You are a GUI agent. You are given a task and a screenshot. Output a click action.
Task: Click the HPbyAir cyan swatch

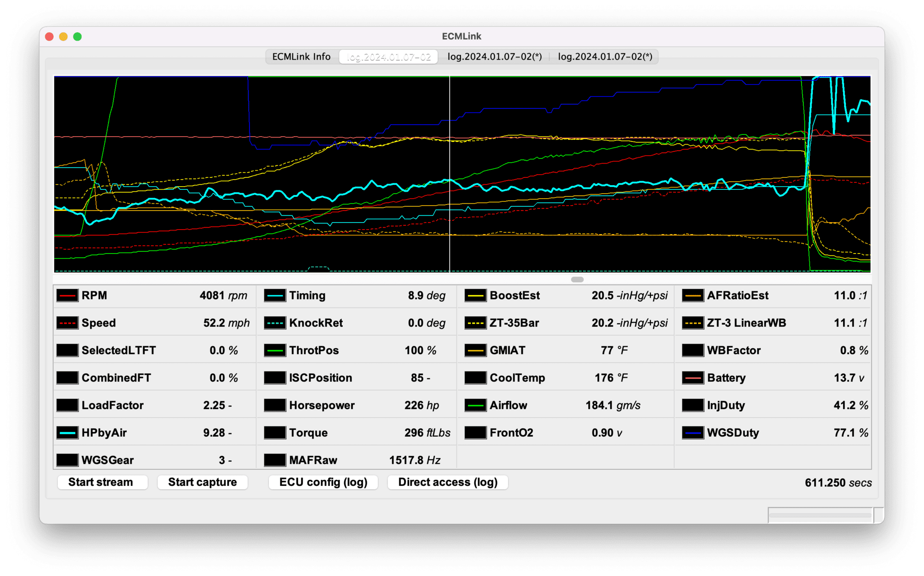(67, 433)
